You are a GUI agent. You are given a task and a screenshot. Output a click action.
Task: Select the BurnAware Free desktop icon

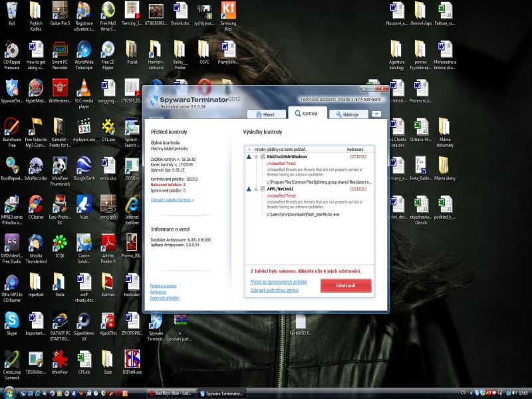(11, 132)
